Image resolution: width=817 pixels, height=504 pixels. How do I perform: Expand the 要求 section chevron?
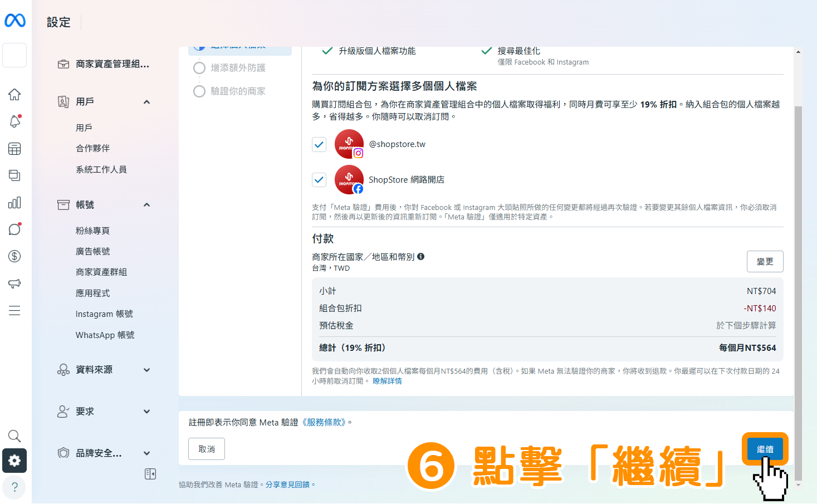[x=146, y=412]
